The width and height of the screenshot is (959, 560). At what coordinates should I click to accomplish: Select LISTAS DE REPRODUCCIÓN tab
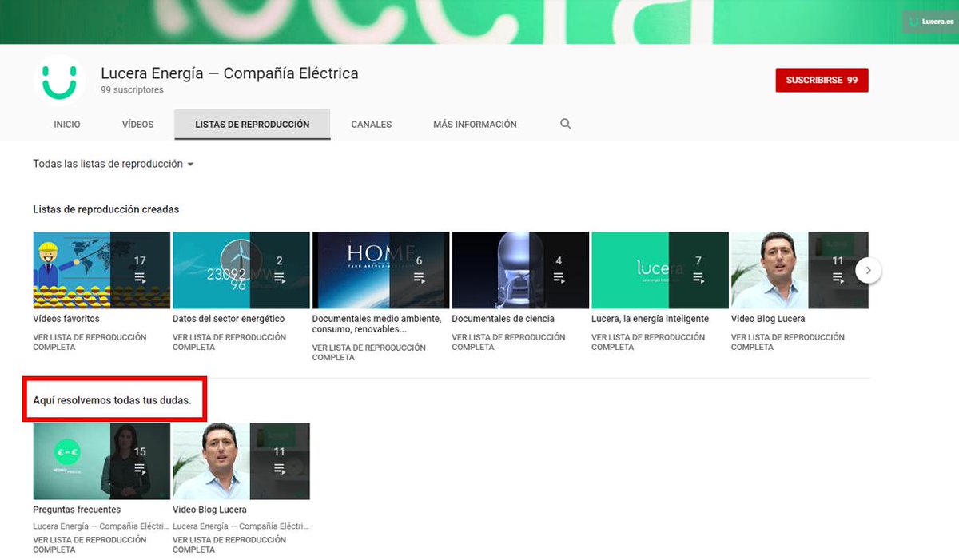coord(253,125)
